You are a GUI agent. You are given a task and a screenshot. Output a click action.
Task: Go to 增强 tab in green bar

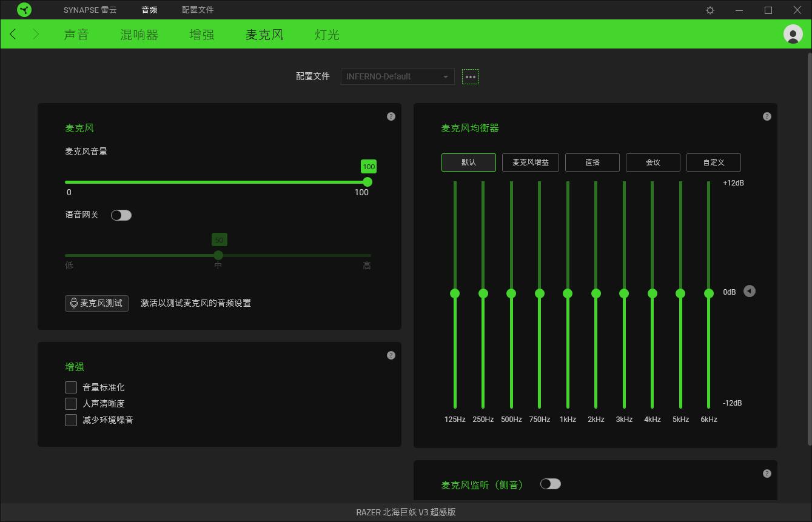[x=202, y=35]
